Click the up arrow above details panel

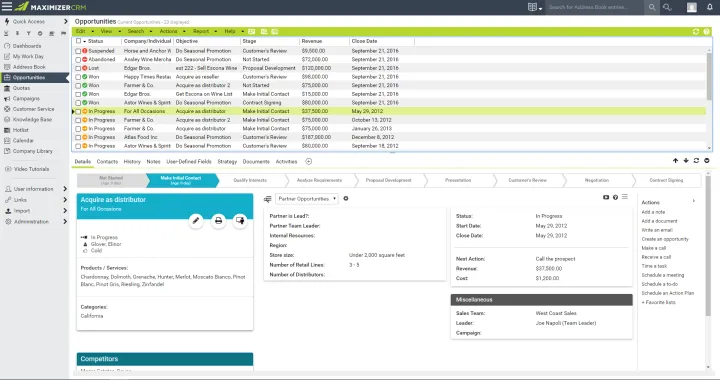(x=675, y=161)
